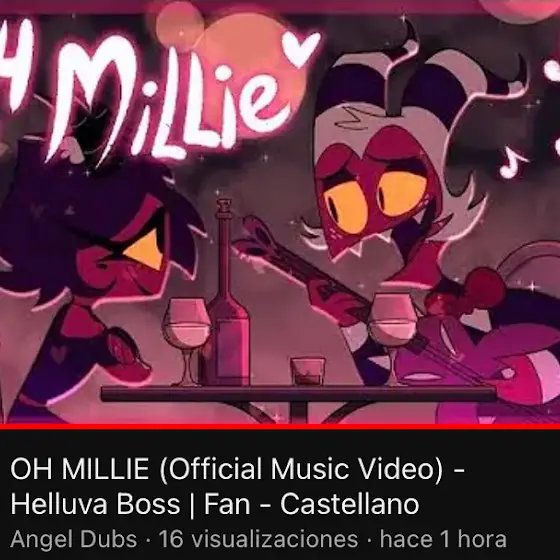This screenshot has width=560, height=560.
Task: Click the horned character's yellow eyes
Action: click(375, 200)
